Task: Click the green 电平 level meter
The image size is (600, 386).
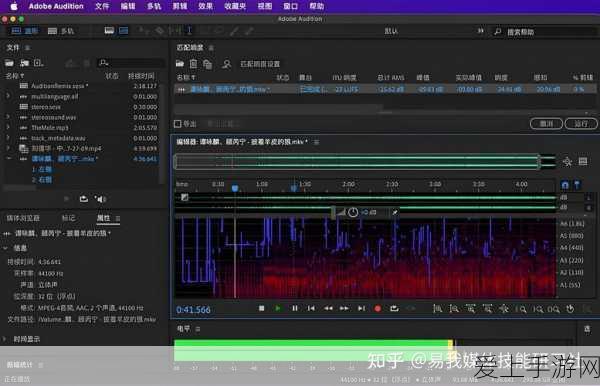Action: (x=313, y=350)
